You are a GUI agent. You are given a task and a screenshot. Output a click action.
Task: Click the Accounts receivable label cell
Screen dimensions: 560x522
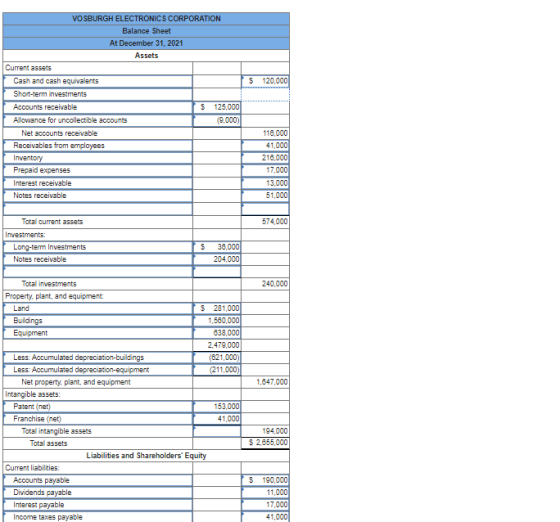(x=98, y=107)
